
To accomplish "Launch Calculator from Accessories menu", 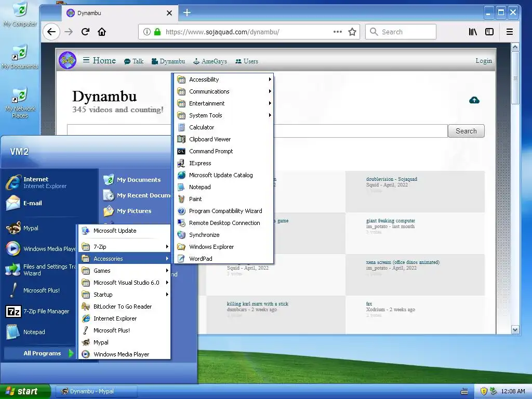I will coord(223,127).
